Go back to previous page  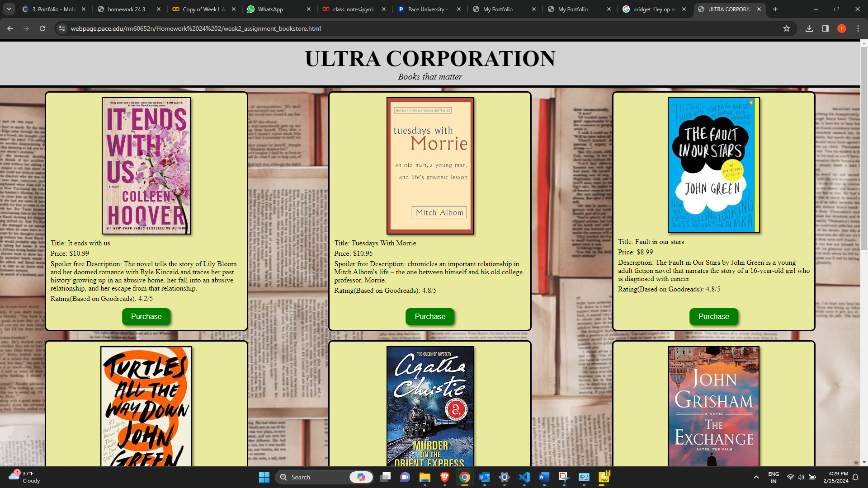[x=10, y=28]
